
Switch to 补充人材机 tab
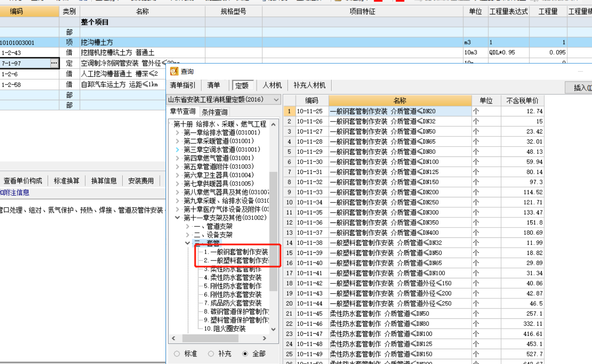pos(310,85)
